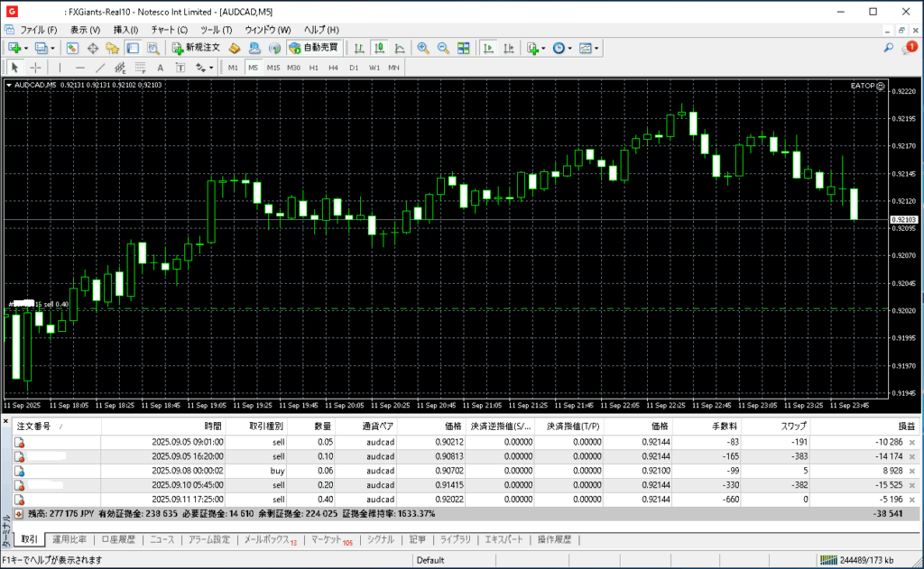Image resolution: width=924 pixels, height=569 pixels.
Task: Close the 0.40 lot sell order row
Action: point(911,500)
